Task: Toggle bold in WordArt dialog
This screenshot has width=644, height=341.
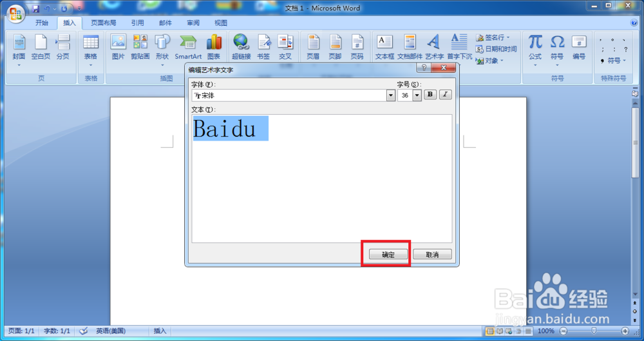Action: click(430, 95)
